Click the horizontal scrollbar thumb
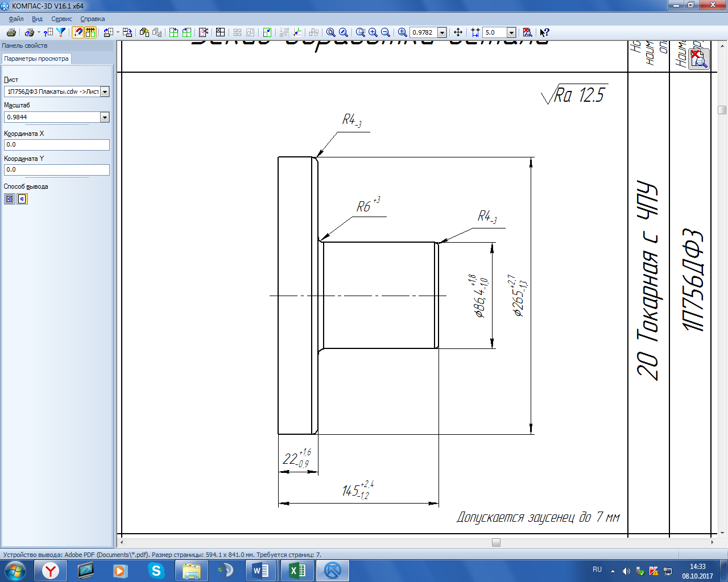The width and height of the screenshot is (728, 582). [496, 542]
